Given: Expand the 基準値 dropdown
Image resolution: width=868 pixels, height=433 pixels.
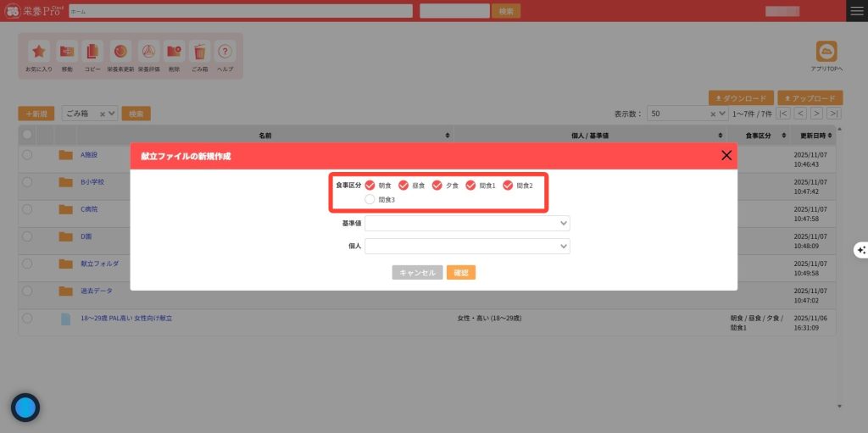Looking at the screenshot, I should pyautogui.click(x=467, y=224).
